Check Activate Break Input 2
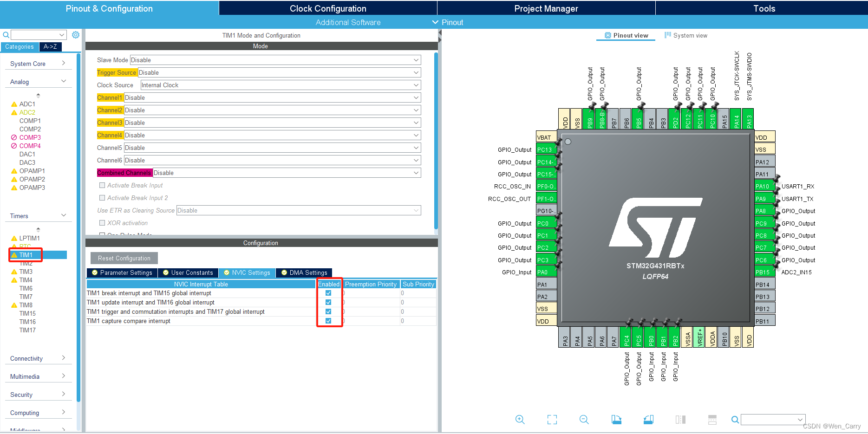 click(102, 198)
